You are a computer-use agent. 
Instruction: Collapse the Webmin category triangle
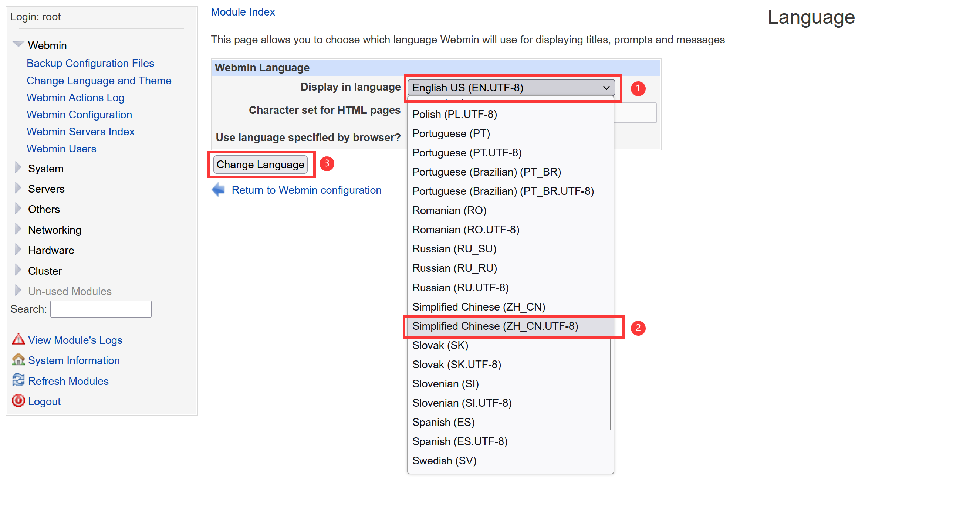coord(18,44)
